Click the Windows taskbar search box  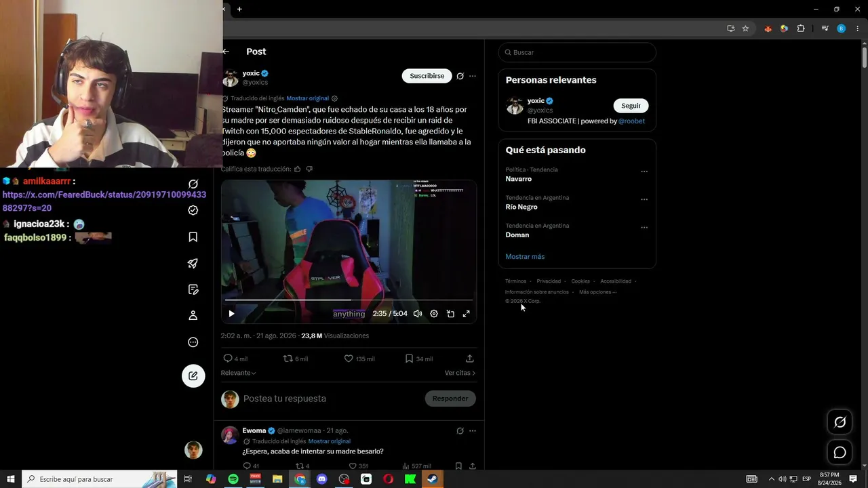[x=100, y=479]
